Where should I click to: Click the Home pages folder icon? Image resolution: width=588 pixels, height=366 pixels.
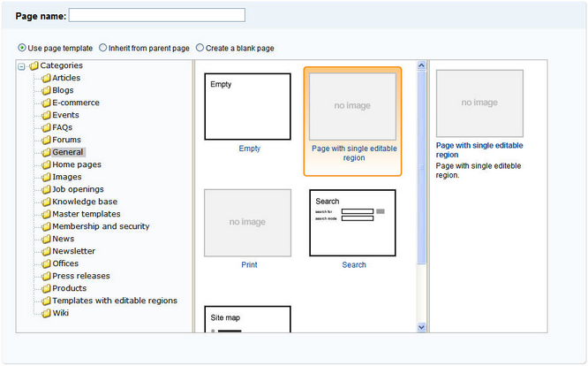click(46, 164)
